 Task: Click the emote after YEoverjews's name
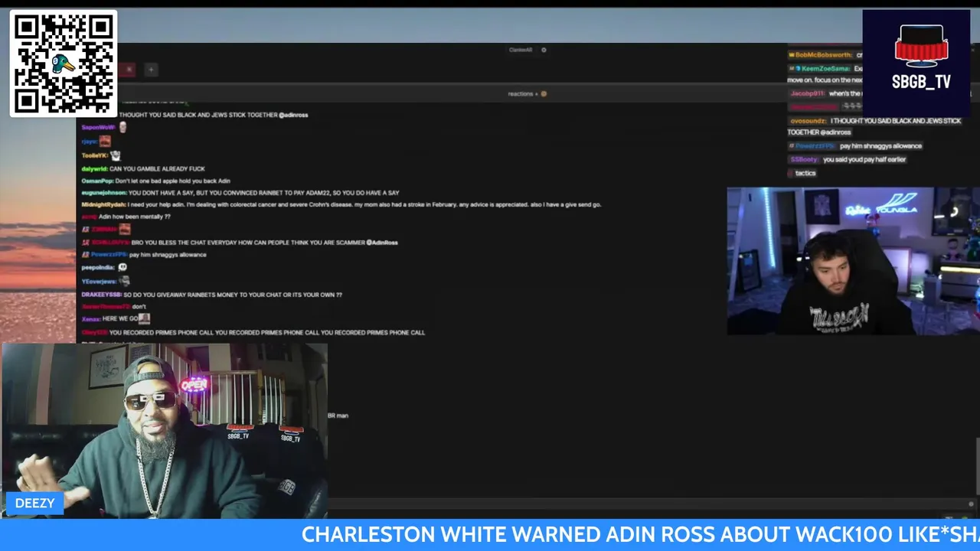pyautogui.click(x=124, y=281)
